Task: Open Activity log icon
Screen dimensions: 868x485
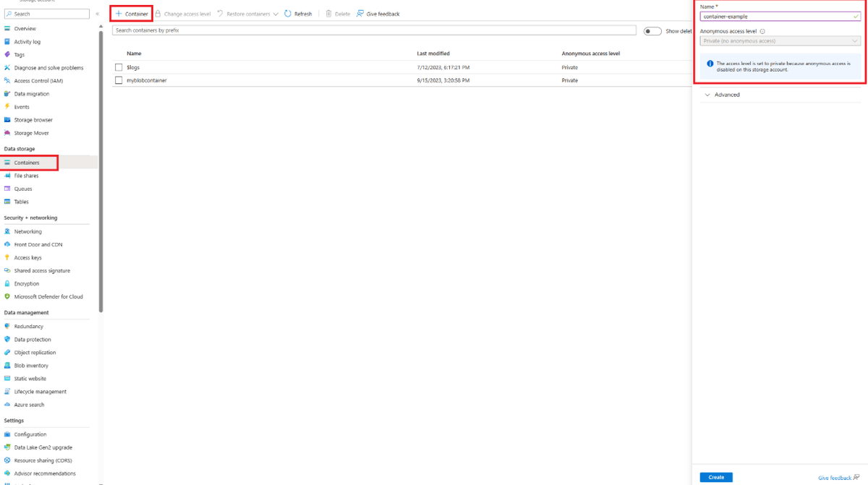Action: pyautogui.click(x=7, y=42)
